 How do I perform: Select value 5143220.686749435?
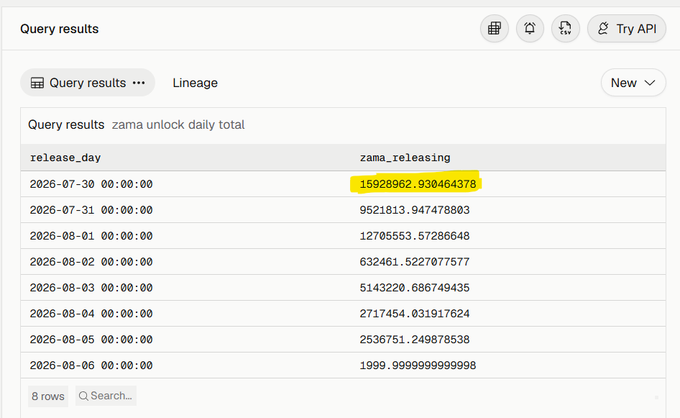pos(415,288)
